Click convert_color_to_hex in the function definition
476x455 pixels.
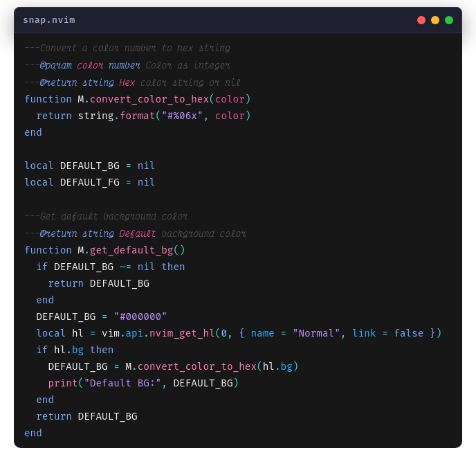point(149,99)
